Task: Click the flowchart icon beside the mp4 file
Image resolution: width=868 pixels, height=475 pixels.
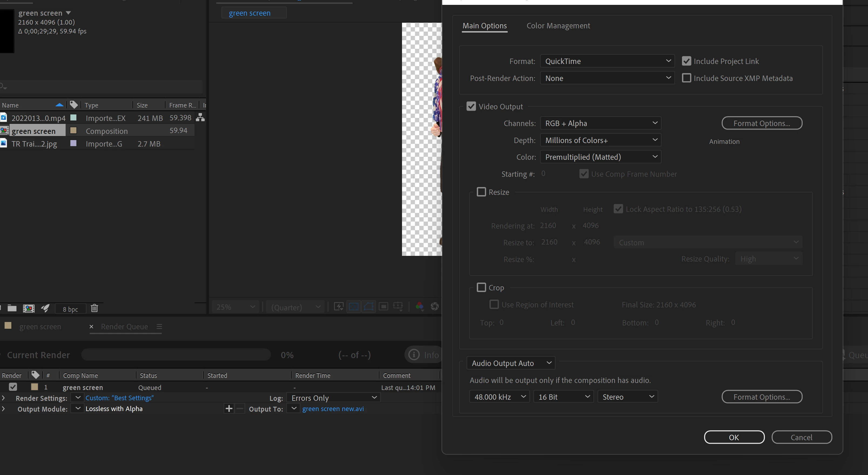Action: coord(201,118)
